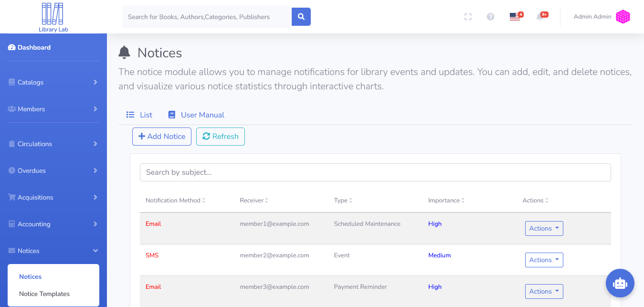Click the Admin profile cube avatar

[x=623, y=16]
